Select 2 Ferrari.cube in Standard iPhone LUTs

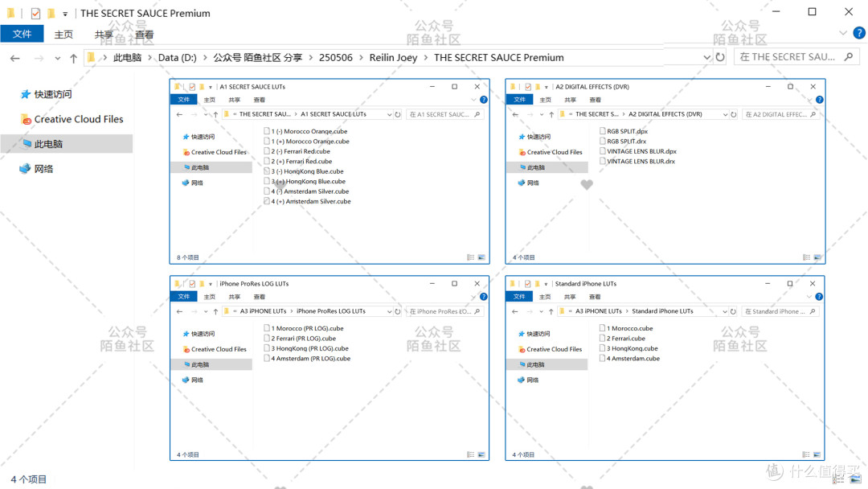pos(623,339)
